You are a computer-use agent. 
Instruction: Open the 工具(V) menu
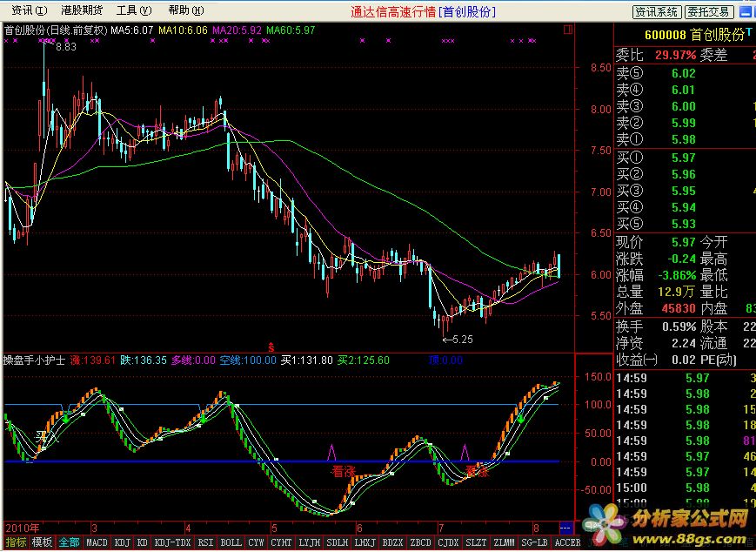click(134, 10)
